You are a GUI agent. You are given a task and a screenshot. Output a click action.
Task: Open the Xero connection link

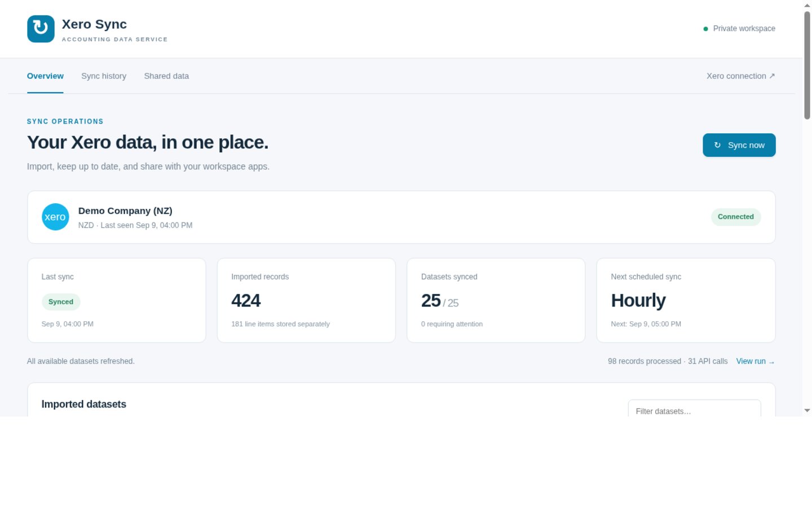(x=741, y=76)
